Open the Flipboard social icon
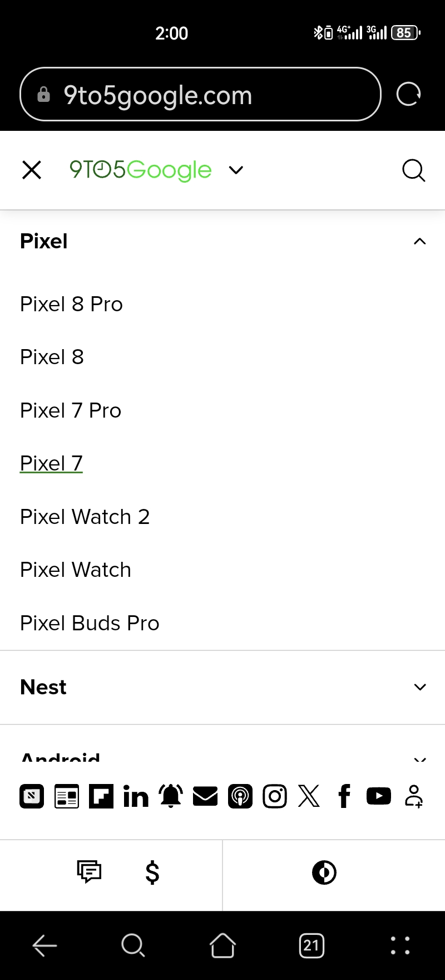This screenshot has height=980, width=445. coord(101,796)
